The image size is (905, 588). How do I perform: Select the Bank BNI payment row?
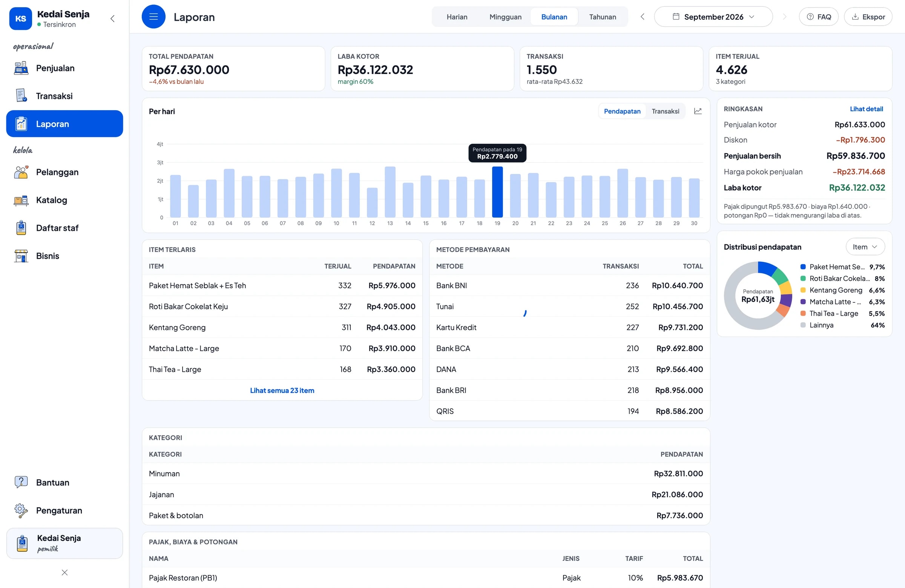[569, 285]
